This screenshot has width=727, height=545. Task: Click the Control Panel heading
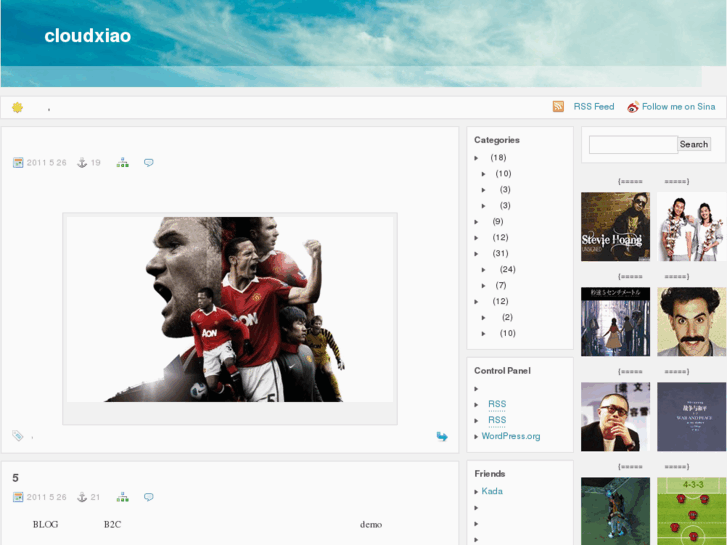[502, 371]
